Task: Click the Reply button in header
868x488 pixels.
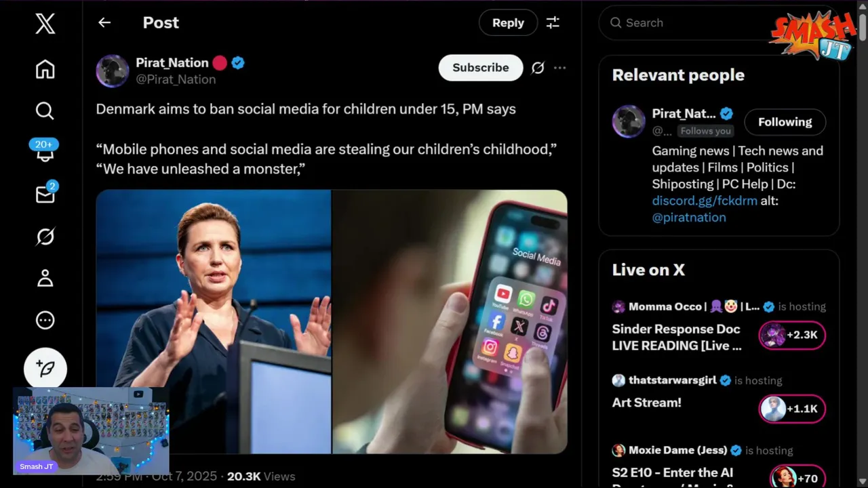Action: pos(508,22)
